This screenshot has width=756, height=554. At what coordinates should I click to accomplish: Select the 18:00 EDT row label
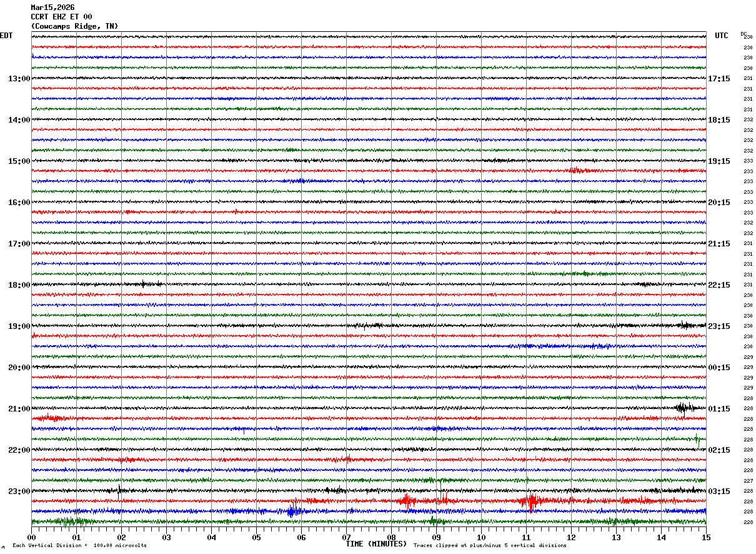click(19, 285)
